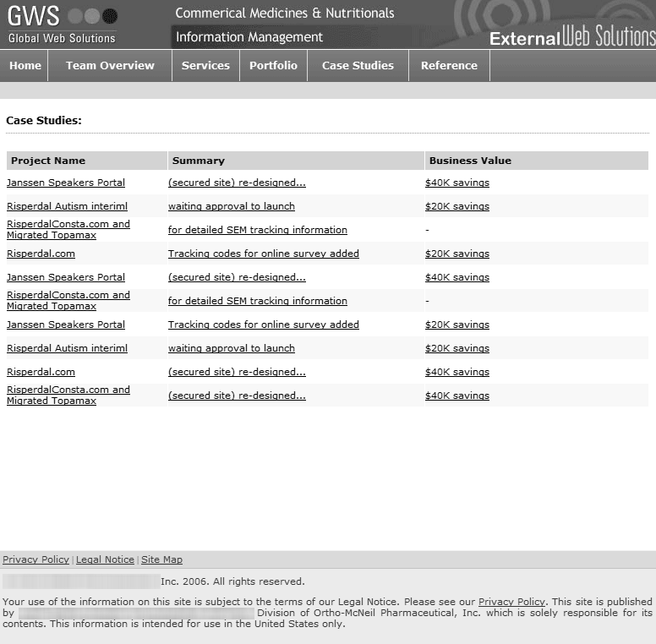
Task: Open the Portfolio navigation tab
Action: [x=273, y=66]
